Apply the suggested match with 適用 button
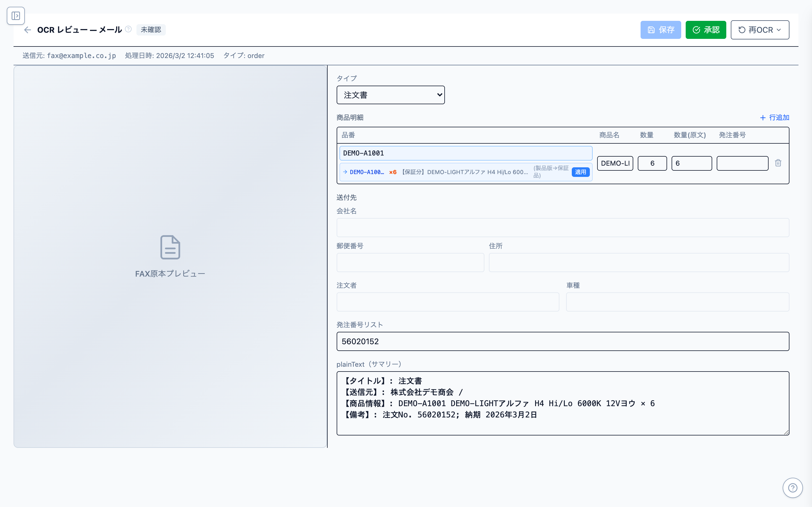 click(x=581, y=172)
